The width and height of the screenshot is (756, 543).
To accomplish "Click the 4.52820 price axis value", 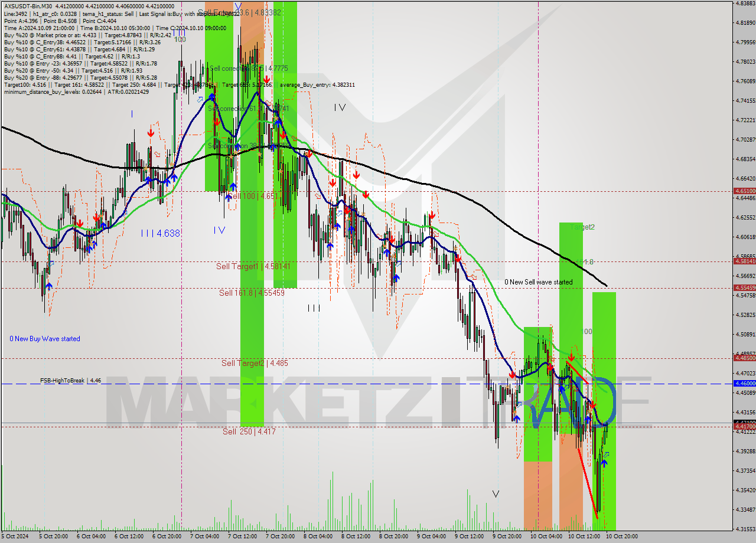I will coord(746,315).
